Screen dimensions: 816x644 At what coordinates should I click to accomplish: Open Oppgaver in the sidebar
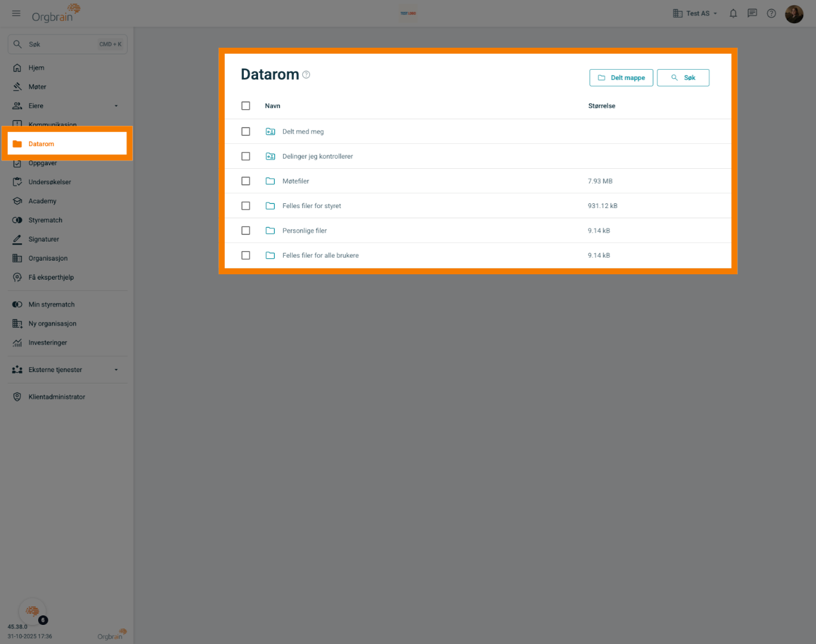click(67, 163)
